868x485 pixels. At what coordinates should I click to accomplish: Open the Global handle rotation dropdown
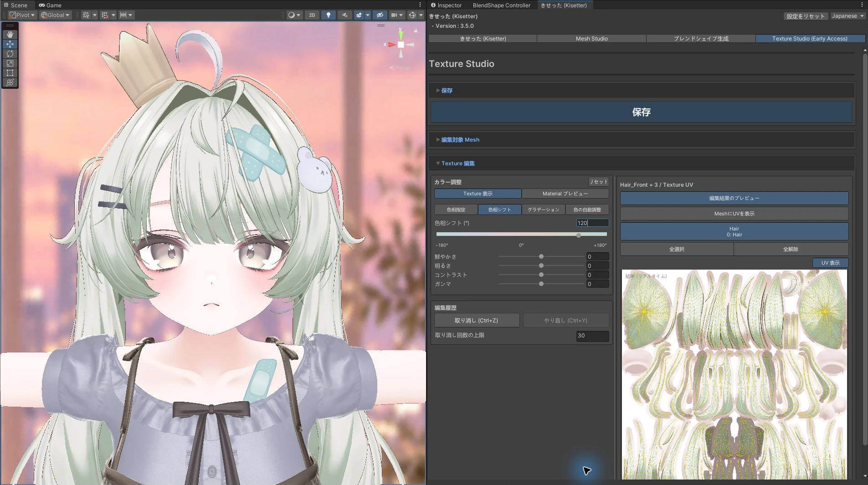[55, 15]
